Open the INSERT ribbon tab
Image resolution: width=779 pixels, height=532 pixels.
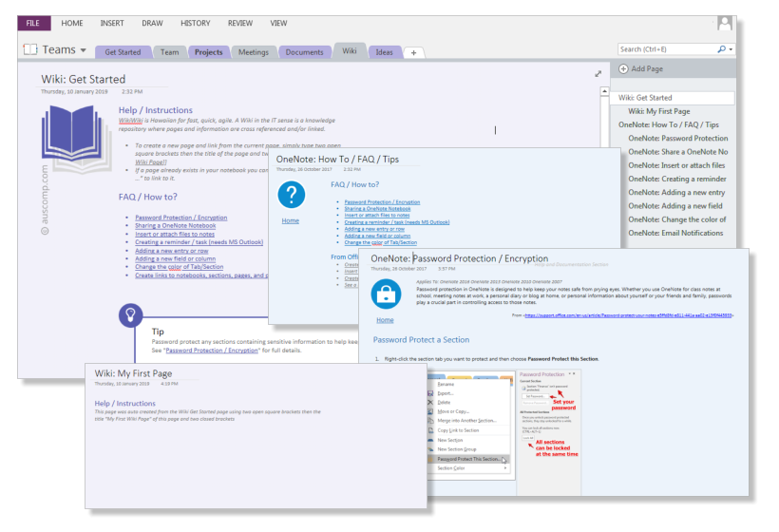coord(112,23)
